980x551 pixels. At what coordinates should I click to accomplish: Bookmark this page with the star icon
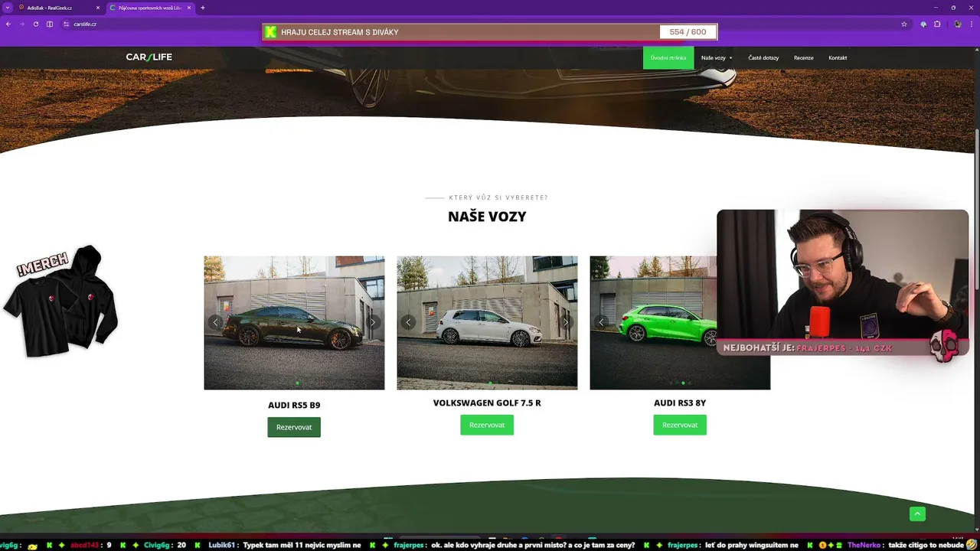pos(904,24)
